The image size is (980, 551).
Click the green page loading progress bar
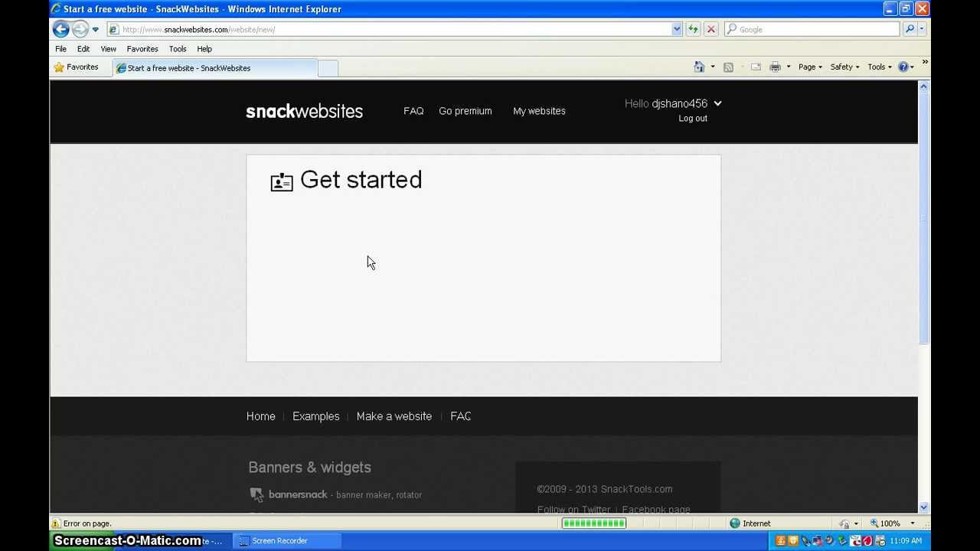point(594,523)
